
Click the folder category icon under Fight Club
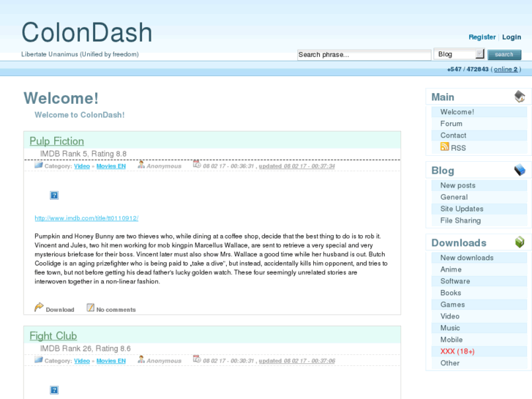(x=39, y=360)
